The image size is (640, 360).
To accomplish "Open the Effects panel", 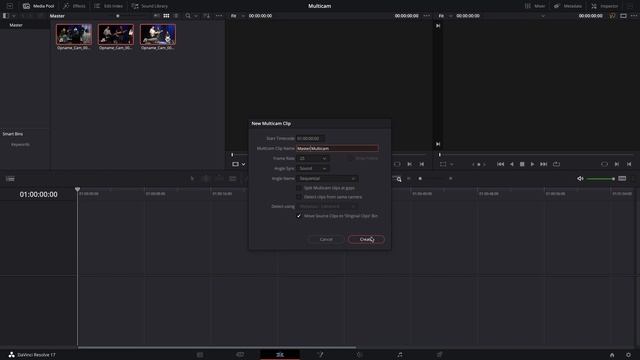I will pos(74,6).
